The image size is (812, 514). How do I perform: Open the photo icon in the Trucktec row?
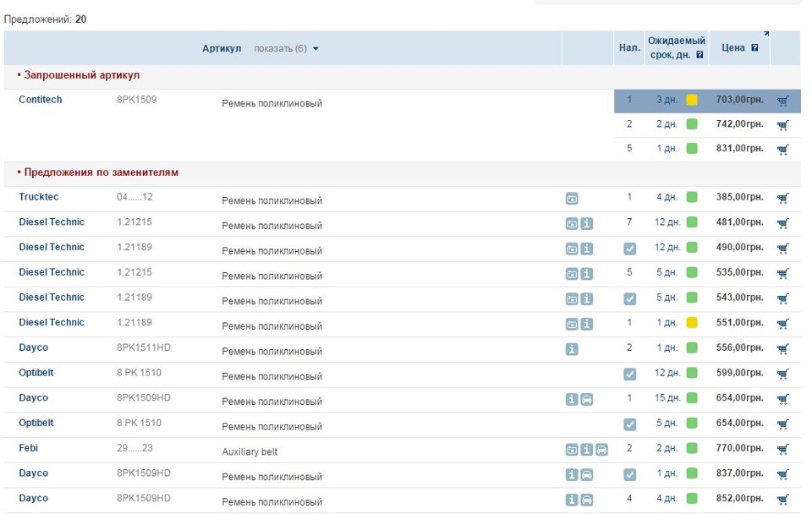pyautogui.click(x=572, y=199)
